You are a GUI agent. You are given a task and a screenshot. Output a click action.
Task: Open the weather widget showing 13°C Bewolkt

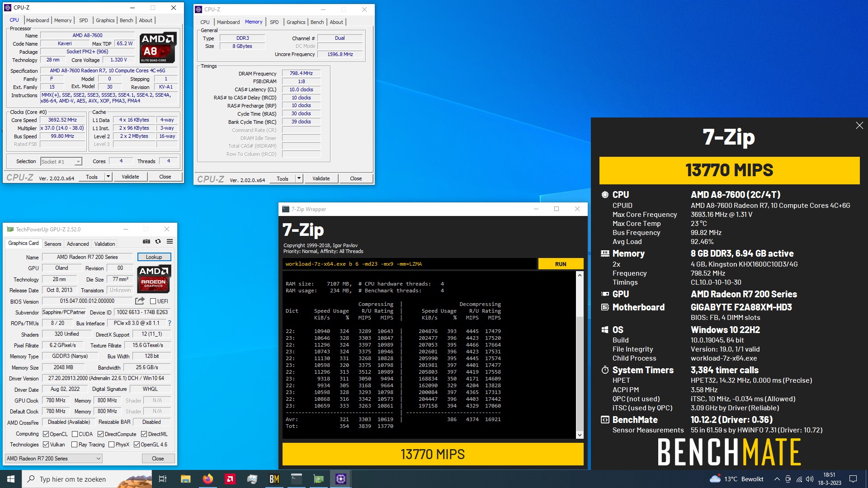tap(736, 479)
